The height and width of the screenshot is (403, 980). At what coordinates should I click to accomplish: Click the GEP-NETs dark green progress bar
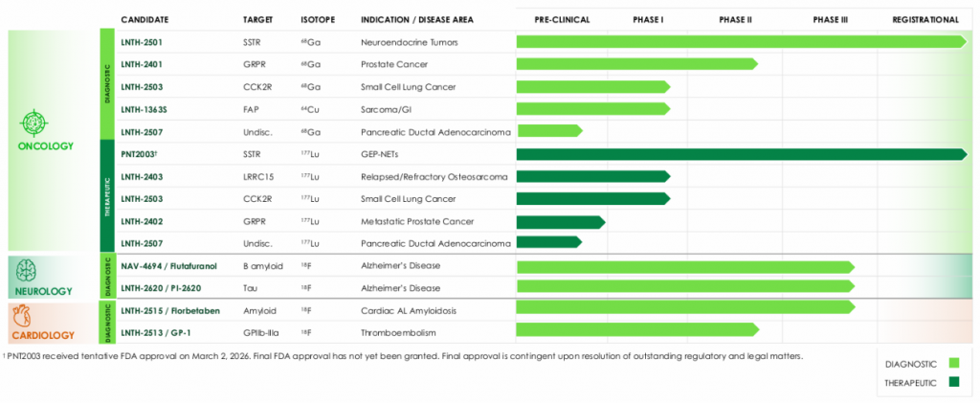(x=742, y=154)
